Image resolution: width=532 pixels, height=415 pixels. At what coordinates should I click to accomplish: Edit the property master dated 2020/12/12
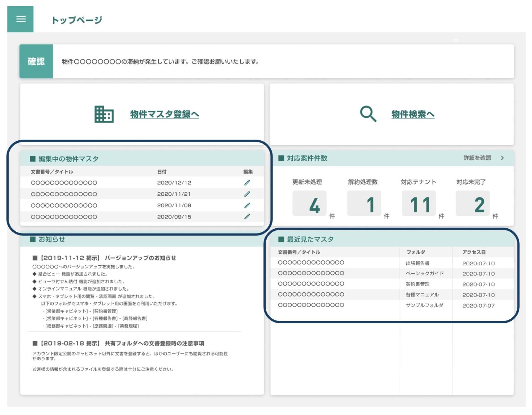247,182
